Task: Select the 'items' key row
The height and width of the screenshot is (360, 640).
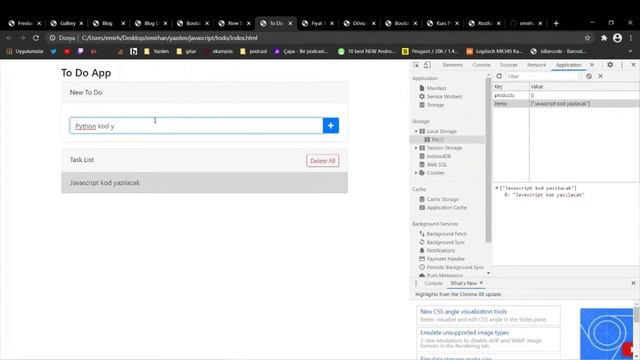Action: click(x=567, y=104)
